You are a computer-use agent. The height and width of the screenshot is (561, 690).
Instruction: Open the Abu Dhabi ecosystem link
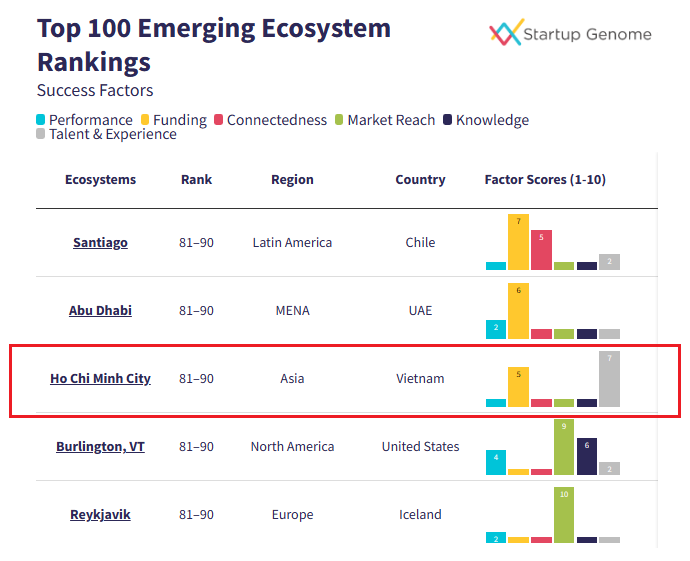click(x=100, y=311)
